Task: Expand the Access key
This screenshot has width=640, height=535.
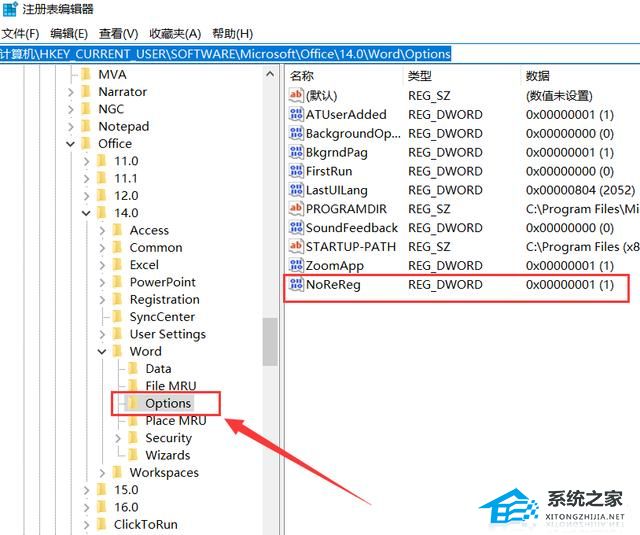Action: click(102, 230)
